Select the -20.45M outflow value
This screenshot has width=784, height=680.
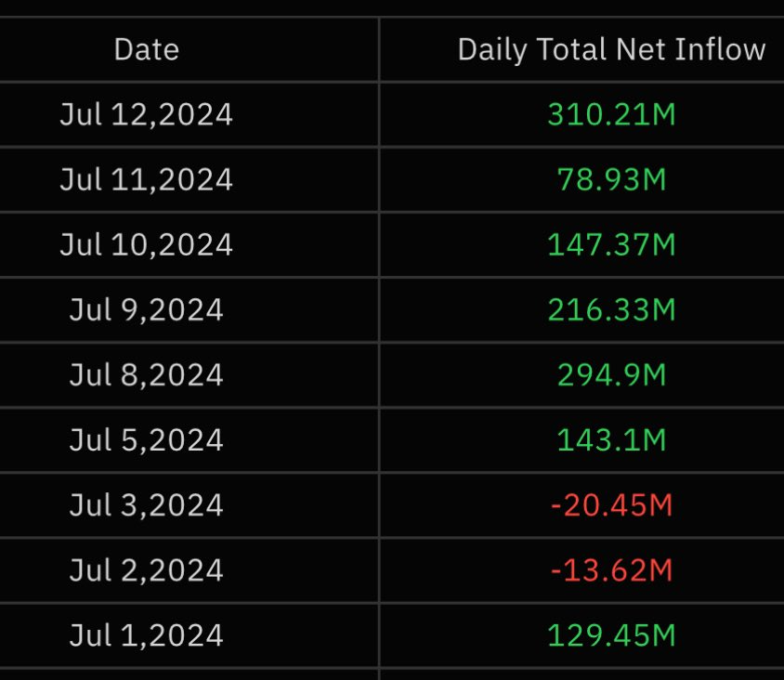coord(611,505)
